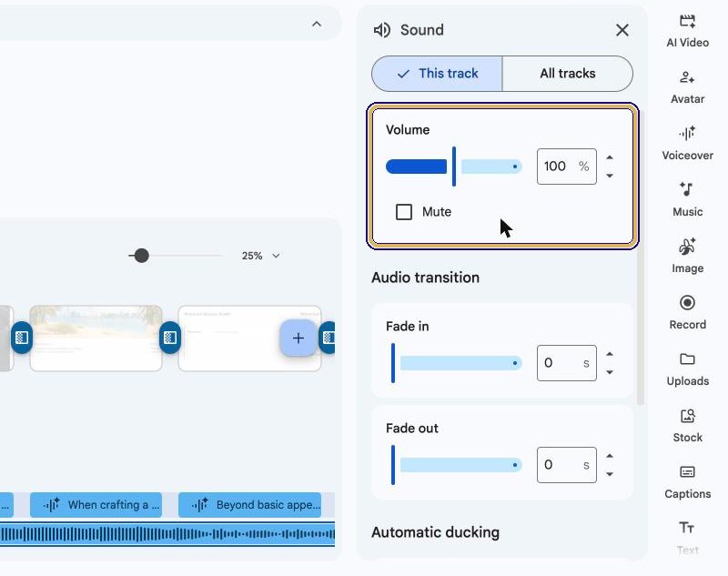Viewport: 728px width, 576px height.
Task: Collapse the panel with the up chevron
Action: click(317, 25)
